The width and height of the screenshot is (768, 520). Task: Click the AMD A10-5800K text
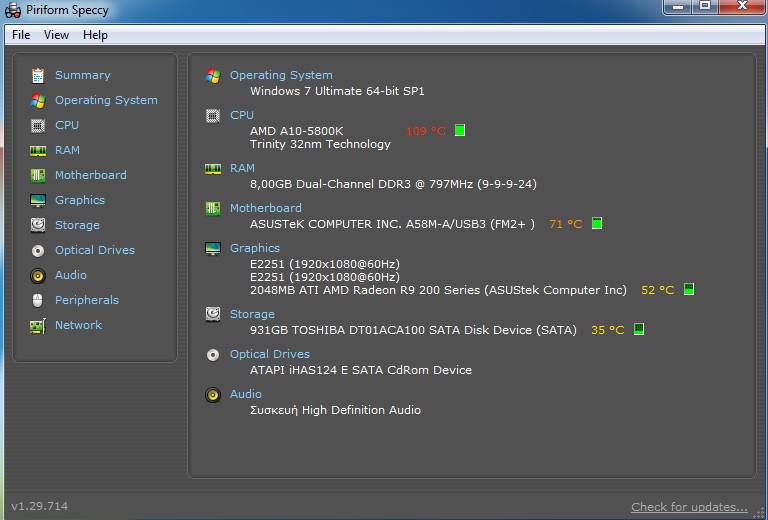(x=296, y=131)
